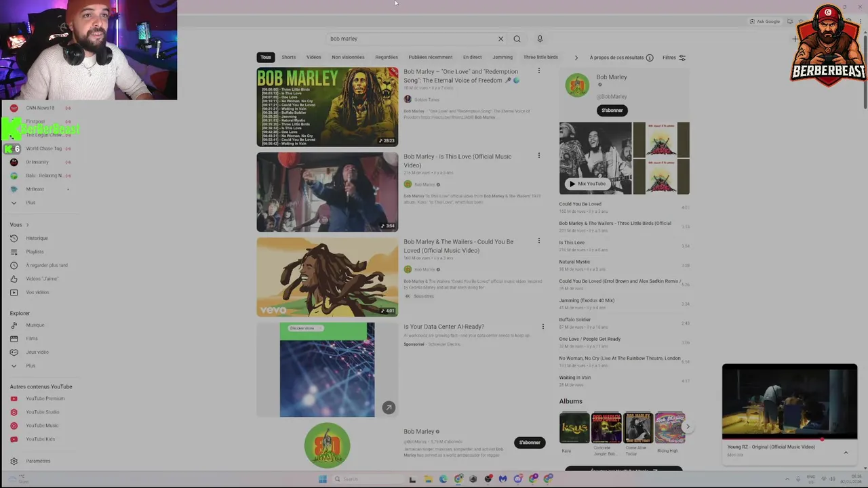The image size is (868, 488).
Task: Open Vidéos "J'aime" in the sidebar
Action: [x=41, y=279]
